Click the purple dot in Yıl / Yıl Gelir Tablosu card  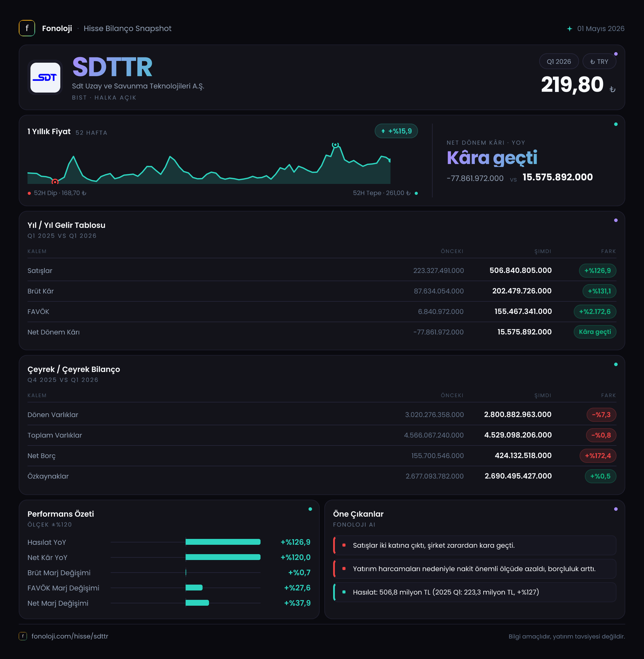pos(616,220)
